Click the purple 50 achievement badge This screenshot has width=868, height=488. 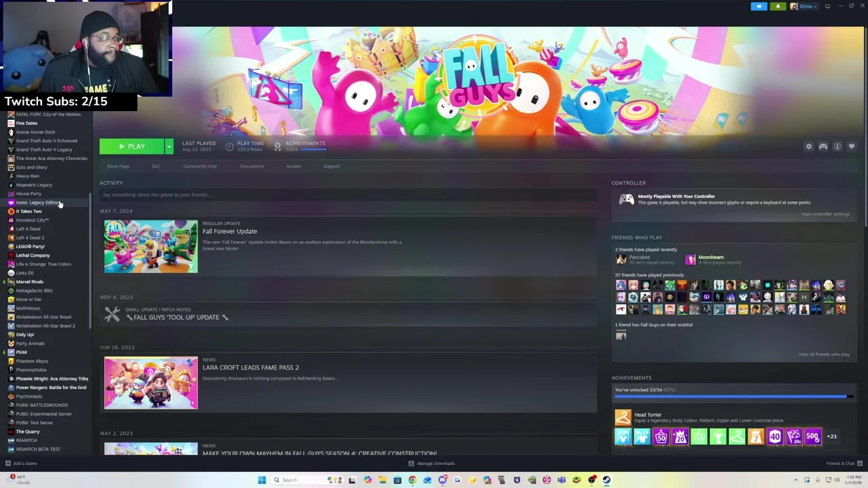point(660,437)
